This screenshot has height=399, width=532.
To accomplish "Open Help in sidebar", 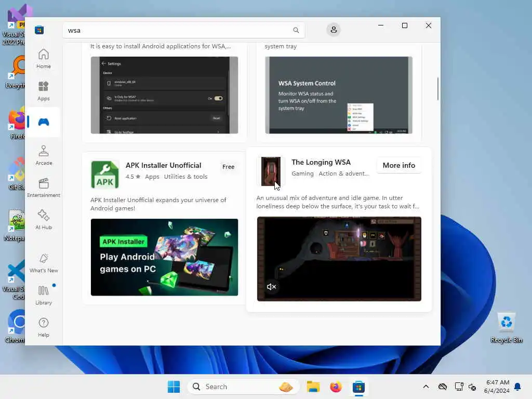I will pos(44,327).
